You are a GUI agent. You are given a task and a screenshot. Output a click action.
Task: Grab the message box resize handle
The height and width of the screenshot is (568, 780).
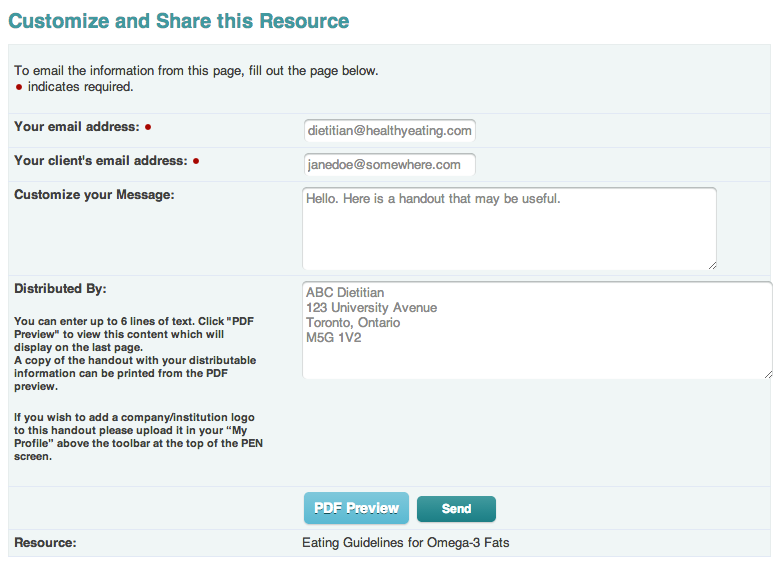tap(712, 266)
